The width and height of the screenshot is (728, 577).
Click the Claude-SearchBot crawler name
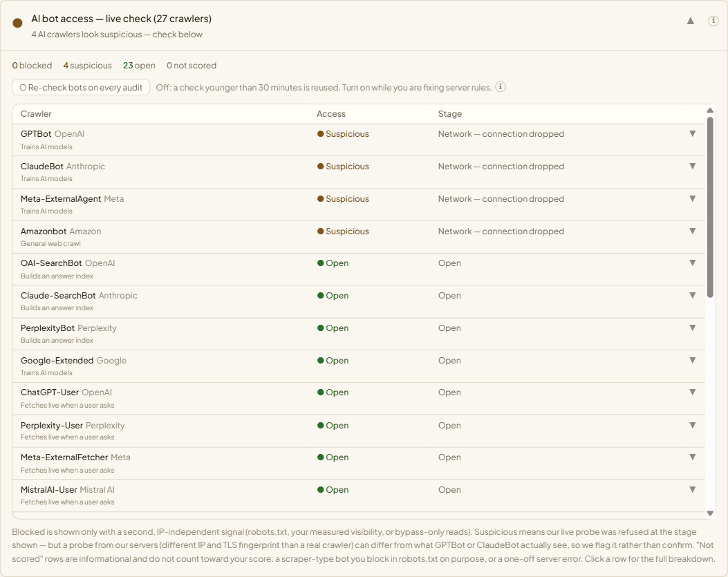(58, 295)
